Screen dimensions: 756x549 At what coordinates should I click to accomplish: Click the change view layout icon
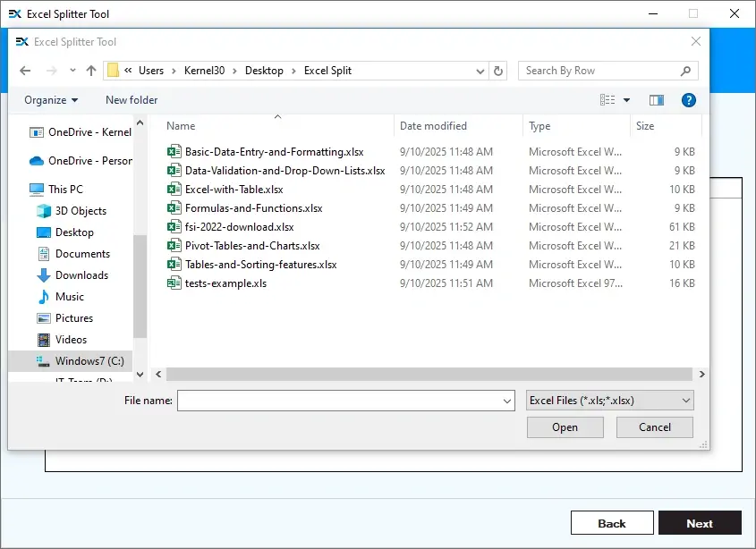(608, 100)
